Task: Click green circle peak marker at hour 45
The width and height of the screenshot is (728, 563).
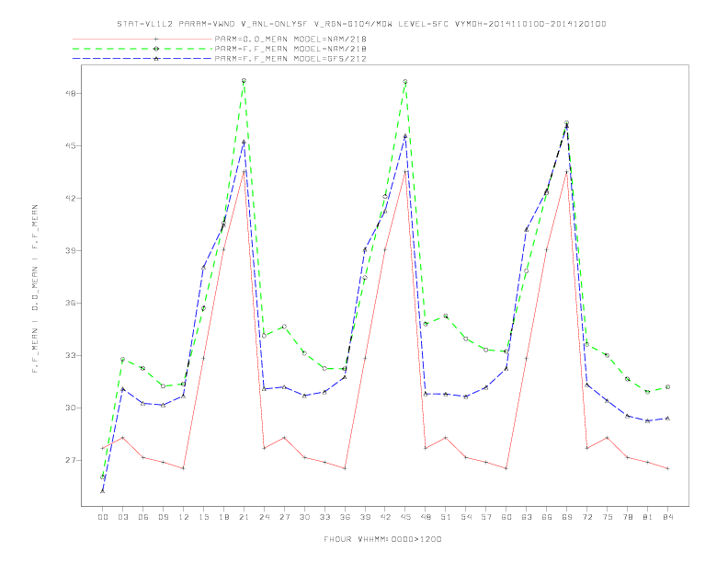Action: coord(405,82)
